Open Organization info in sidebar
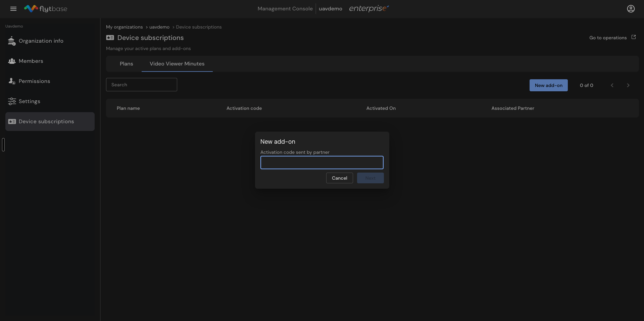This screenshot has width=644, height=321. [50, 41]
